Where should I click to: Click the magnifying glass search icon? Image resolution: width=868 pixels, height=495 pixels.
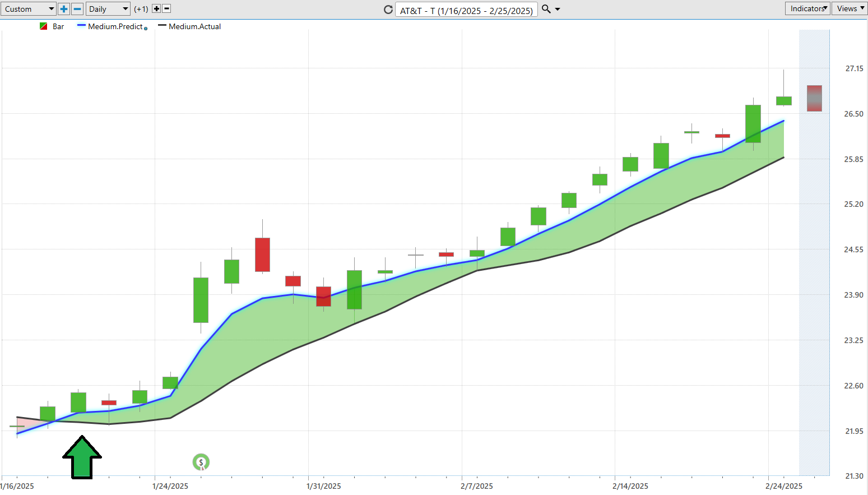546,9
